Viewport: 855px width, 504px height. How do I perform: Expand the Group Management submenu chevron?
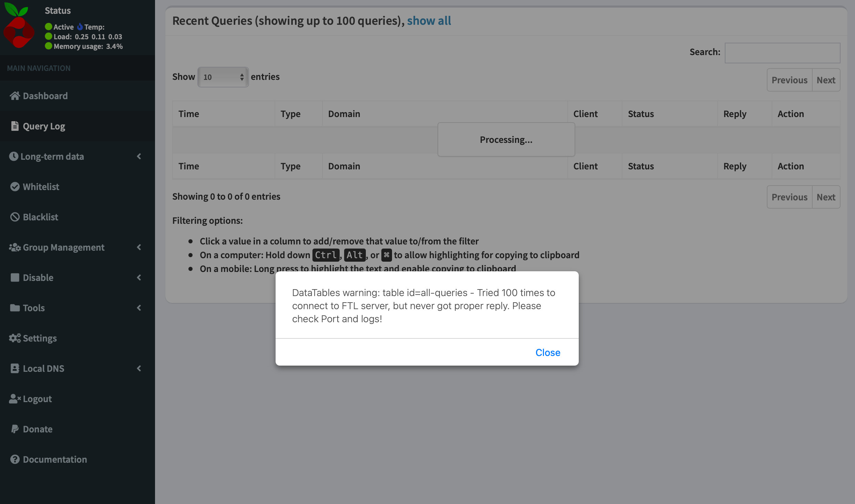click(x=139, y=247)
